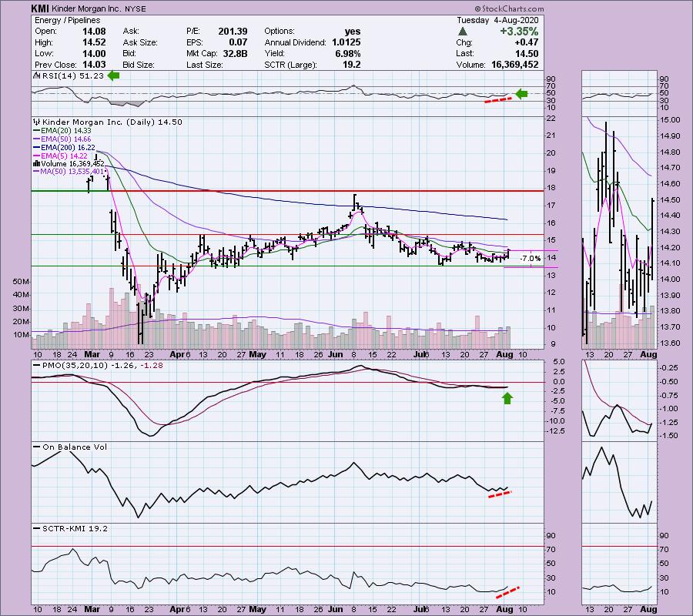Click the Last price value 14.50 in header
693x616 pixels.
coord(527,53)
